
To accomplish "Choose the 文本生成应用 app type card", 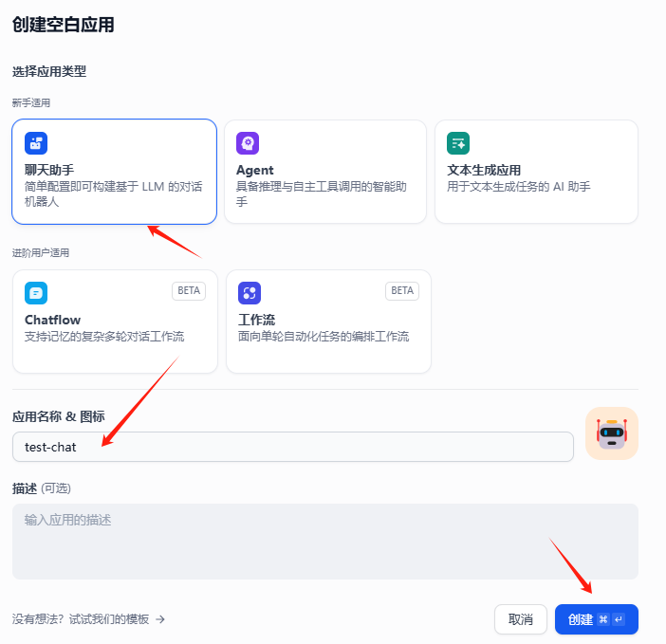I will click(536, 172).
